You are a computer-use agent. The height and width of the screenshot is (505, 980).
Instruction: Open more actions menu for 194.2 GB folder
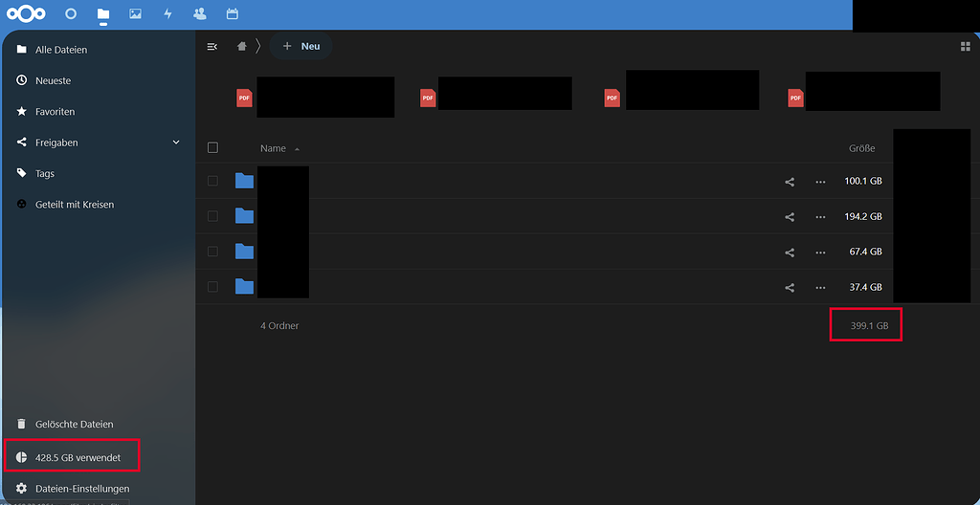pos(820,217)
